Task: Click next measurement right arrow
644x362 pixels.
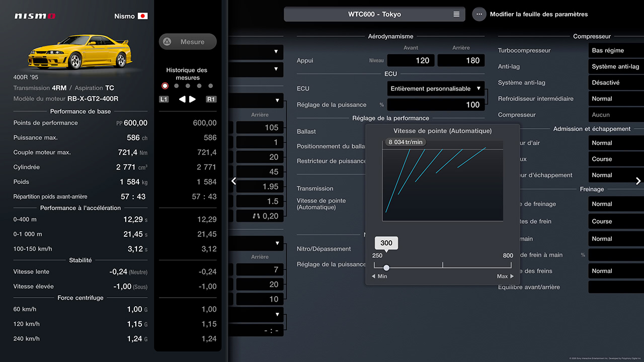Action: click(193, 99)
